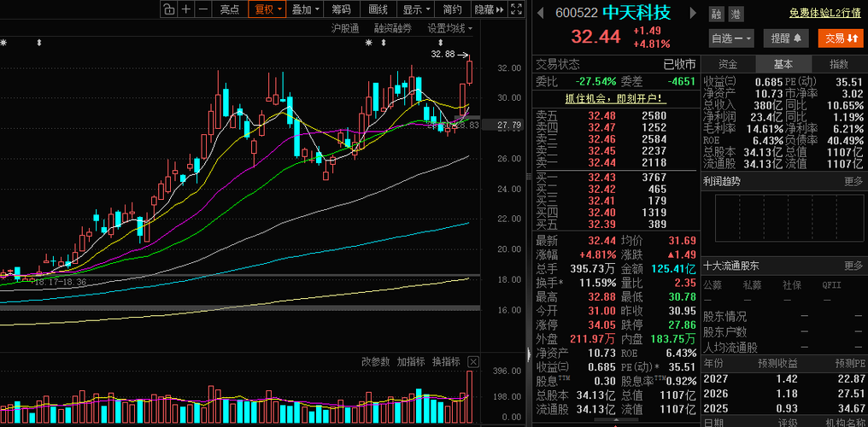This screenshot has height=427, width=868.
Task: Expand 利润趋势 with 更多
Action: 853,181
